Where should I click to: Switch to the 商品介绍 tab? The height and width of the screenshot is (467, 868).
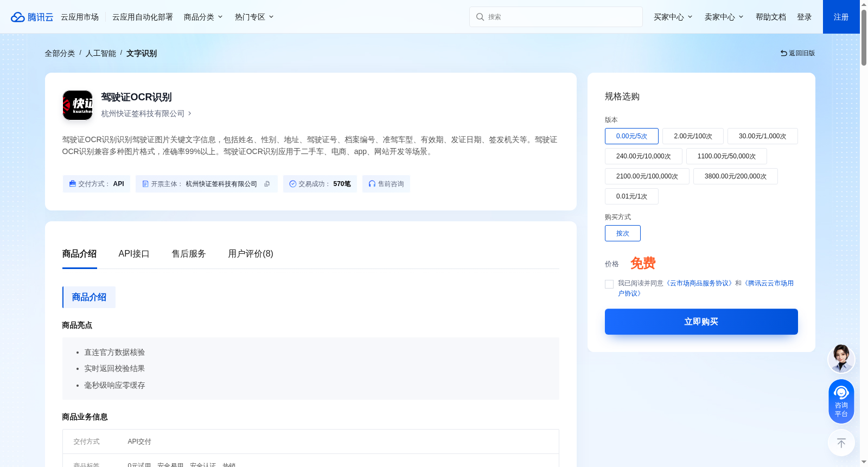tap(79, 254)
